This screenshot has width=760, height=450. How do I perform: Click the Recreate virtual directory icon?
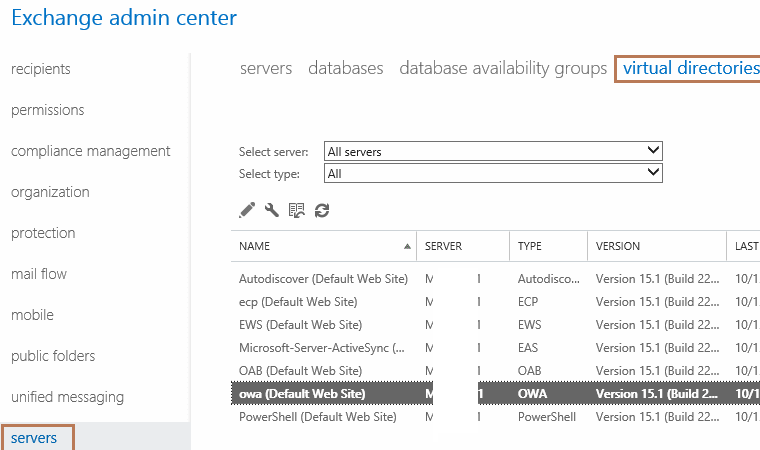point(297,210)
